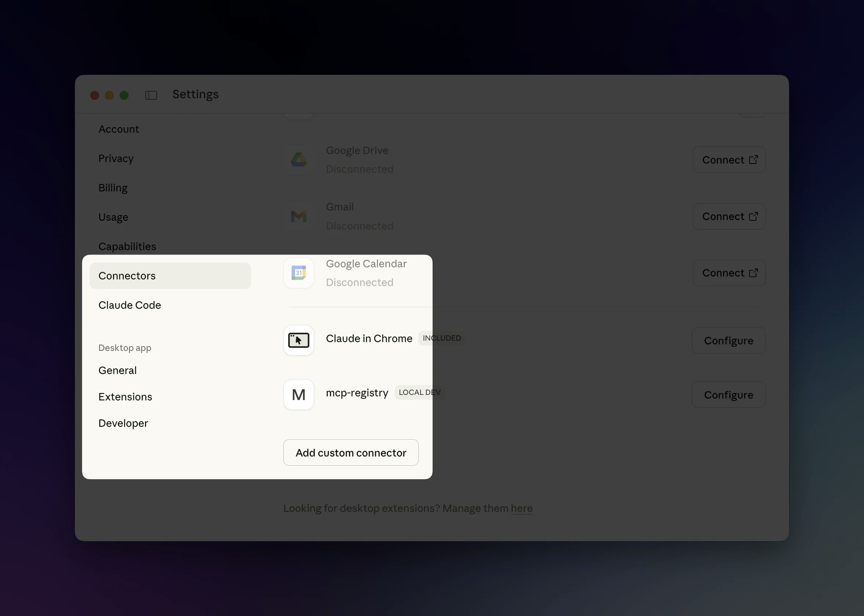Click the Google Calendar icon

(299, 273)
